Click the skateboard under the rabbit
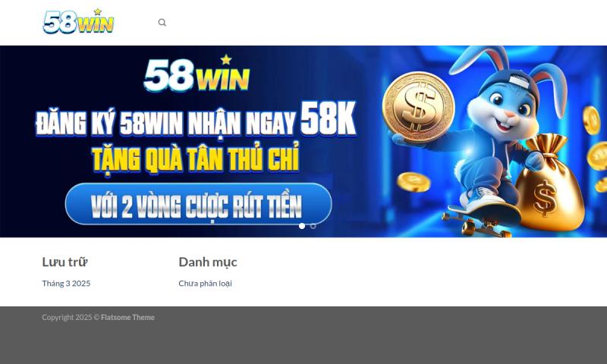The width and height of the screenshot is (607, 364). [x=482, y=221]
